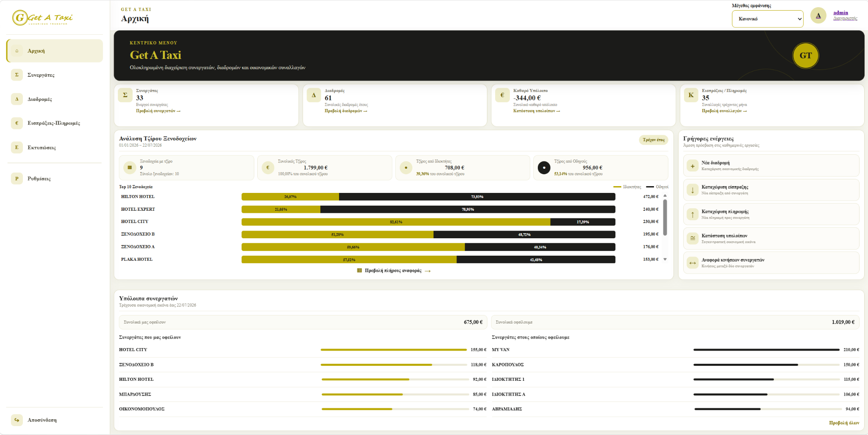Image resolution: width=868 pixels, height=435 pixels.
Task: Click the Κ icon on Εισπράξεις / Πληρωμές card
Action: 691,95
